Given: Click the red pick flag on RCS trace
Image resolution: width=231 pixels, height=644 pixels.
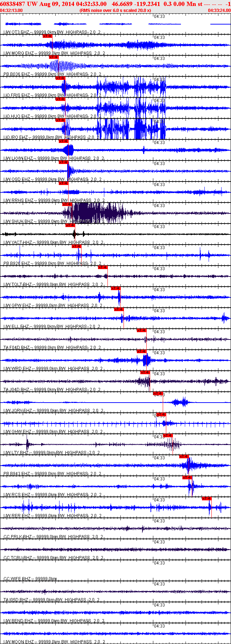Looking at the screenshot, I should (x=187, y=477).
